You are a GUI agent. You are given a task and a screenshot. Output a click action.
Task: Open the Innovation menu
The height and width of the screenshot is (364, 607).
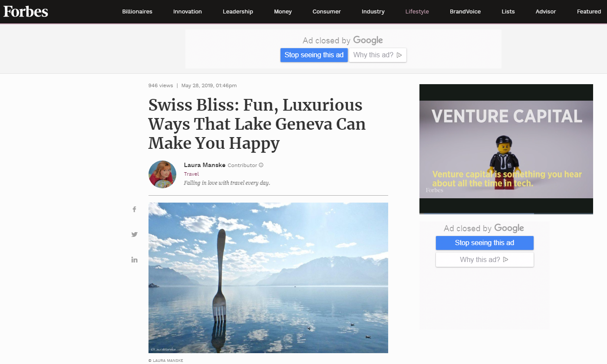pos(188,12)
